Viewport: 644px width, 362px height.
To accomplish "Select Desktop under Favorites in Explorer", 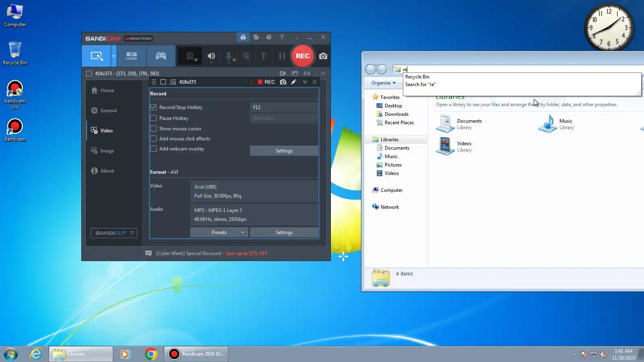I will pos(393,106).
